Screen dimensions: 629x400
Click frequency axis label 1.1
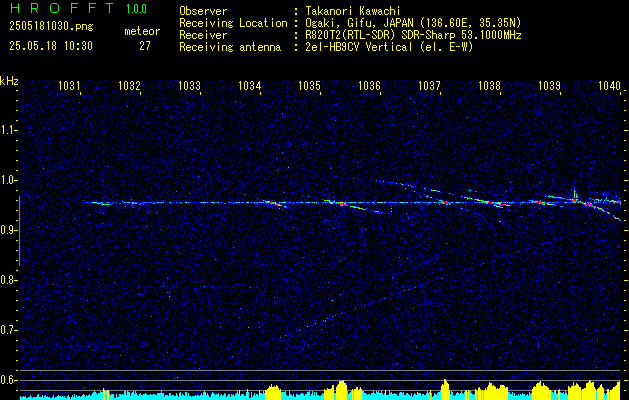click(x=7, y=130)
